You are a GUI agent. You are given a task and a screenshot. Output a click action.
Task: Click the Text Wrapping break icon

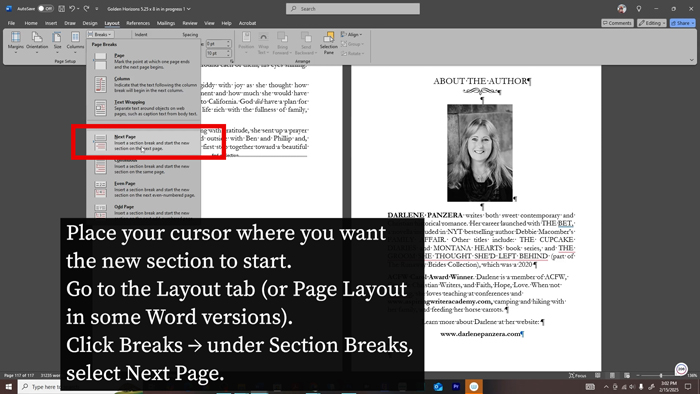(x=100, y=108)
